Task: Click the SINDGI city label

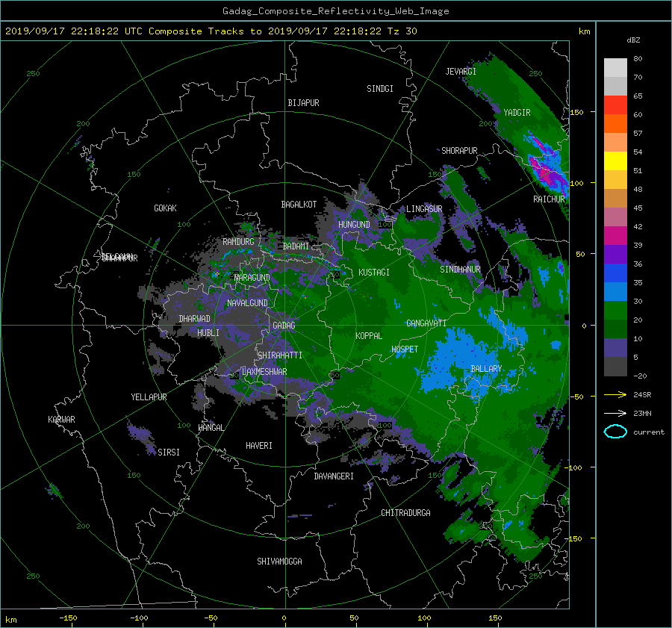Action: pyautogui.click(x=380, y=89)
